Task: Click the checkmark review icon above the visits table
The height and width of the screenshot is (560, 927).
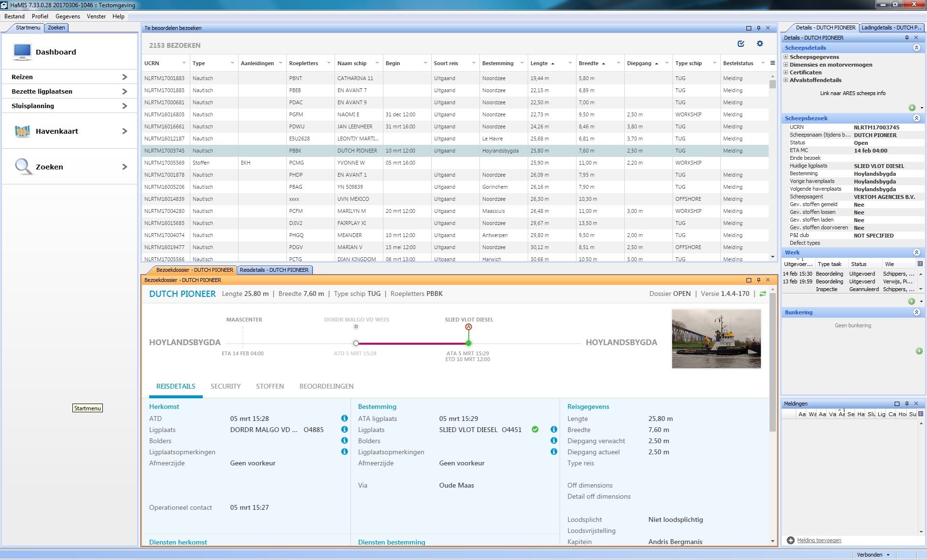Action: (x=741, y=44)
